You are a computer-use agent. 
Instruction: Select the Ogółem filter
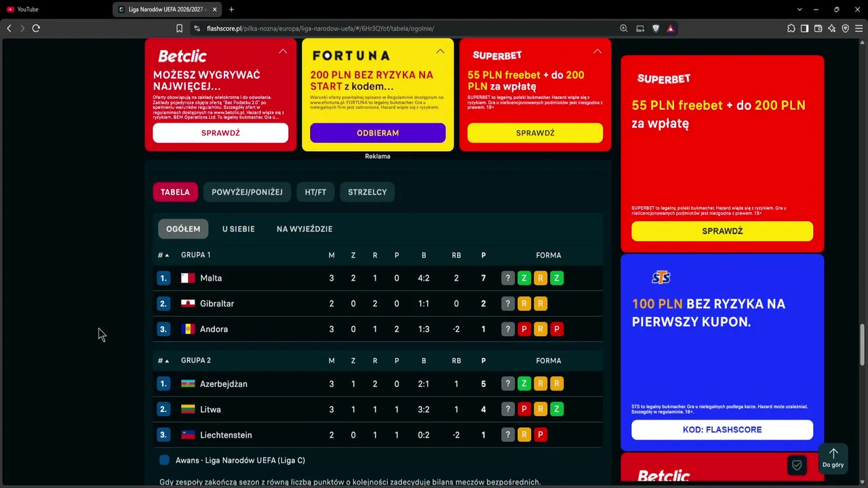(x=183, y=229)
